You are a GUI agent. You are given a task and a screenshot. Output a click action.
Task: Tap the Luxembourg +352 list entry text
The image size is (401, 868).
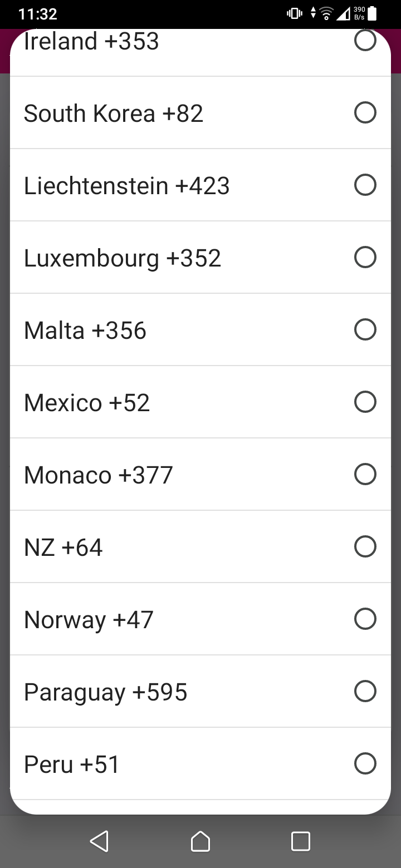tap(123, 258)
